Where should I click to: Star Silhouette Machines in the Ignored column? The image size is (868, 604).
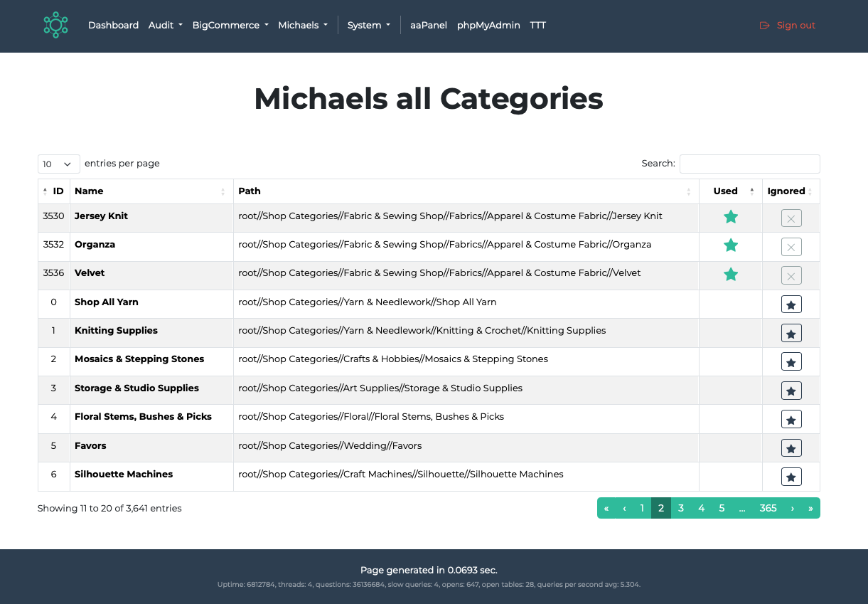click(x=791, y=476)
